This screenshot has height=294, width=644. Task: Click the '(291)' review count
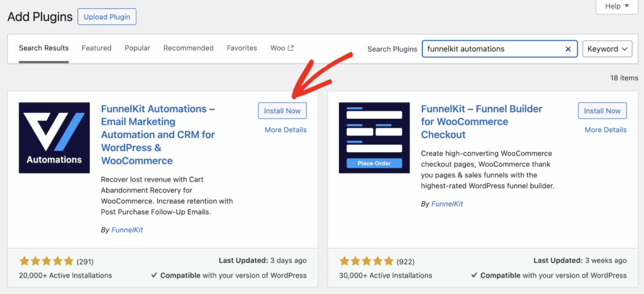85,261
